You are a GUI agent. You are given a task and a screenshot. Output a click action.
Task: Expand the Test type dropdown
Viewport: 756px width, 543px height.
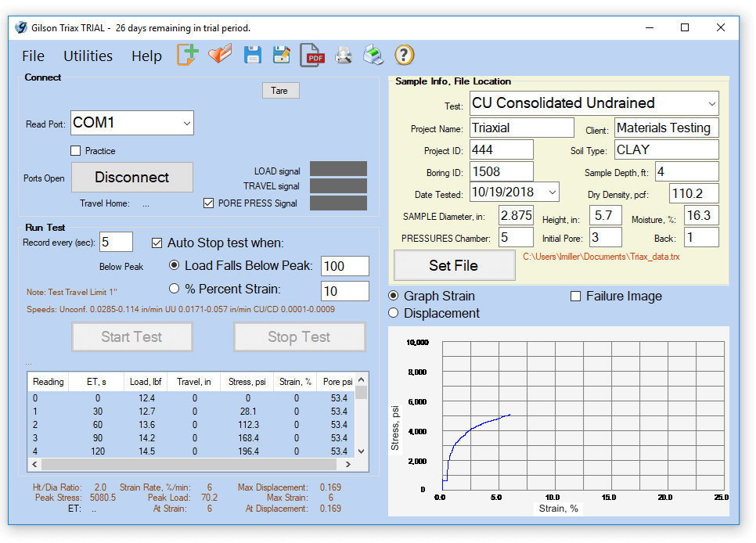coord(711,104)
